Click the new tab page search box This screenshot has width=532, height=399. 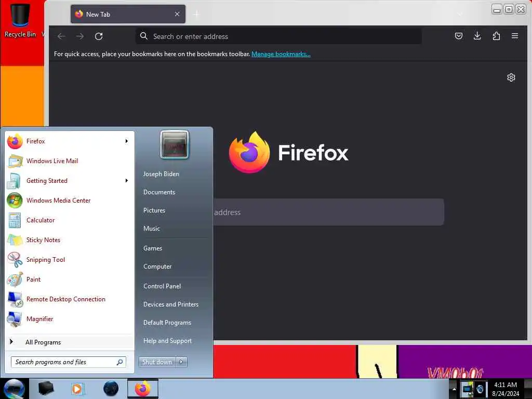pos(328,212)
